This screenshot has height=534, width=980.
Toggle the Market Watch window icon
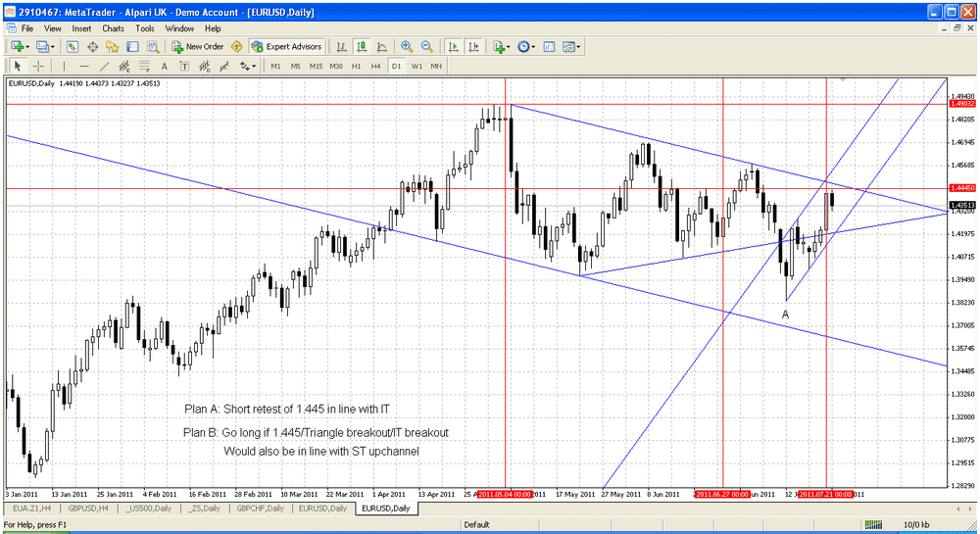coord(72,46)
